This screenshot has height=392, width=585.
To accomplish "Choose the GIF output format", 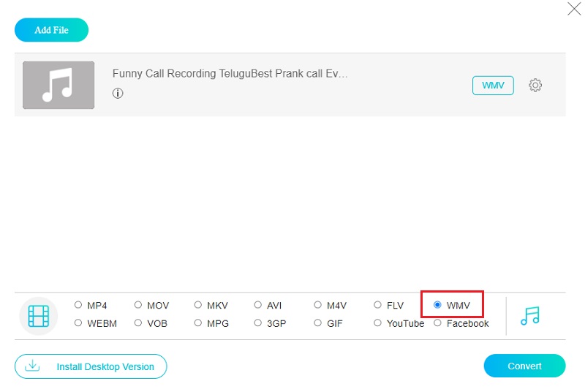I will coord(318,323).
